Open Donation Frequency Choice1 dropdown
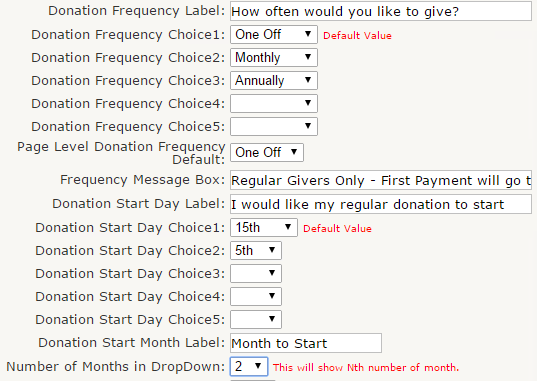 pos(274,34)
